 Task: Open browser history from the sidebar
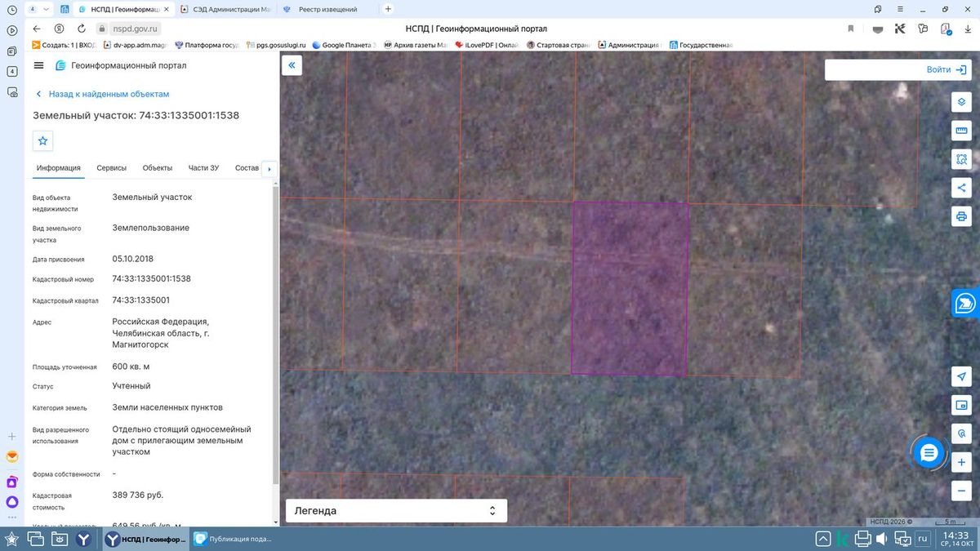coord(12,9)
